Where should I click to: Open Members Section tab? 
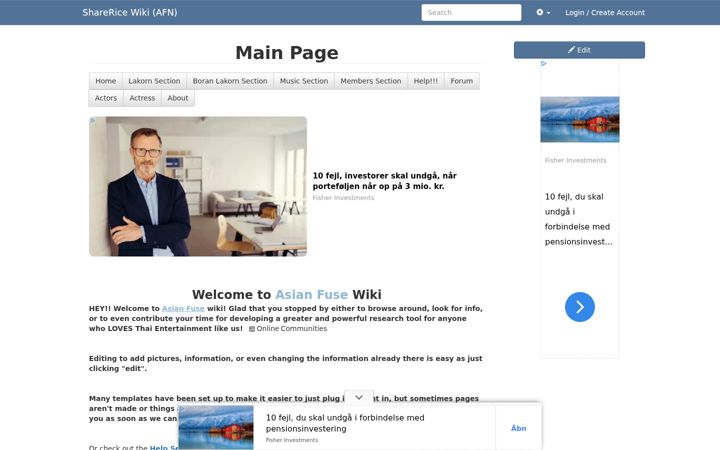pos(371,81)
